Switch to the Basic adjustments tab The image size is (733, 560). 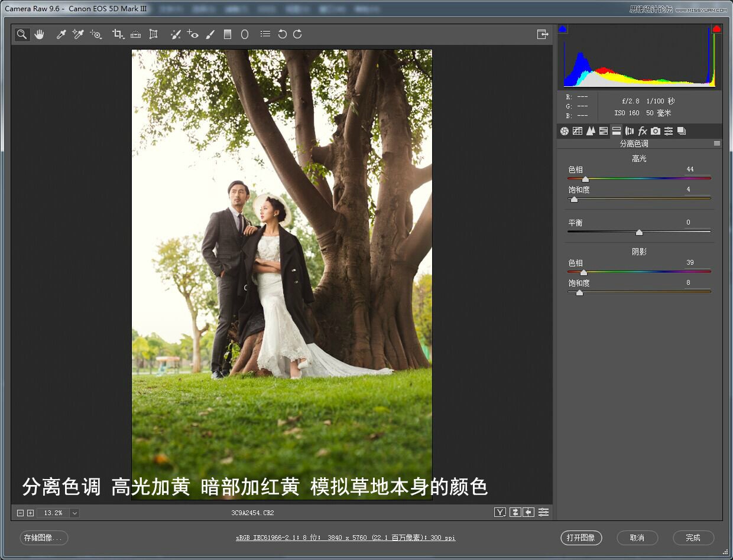[565, 131]
